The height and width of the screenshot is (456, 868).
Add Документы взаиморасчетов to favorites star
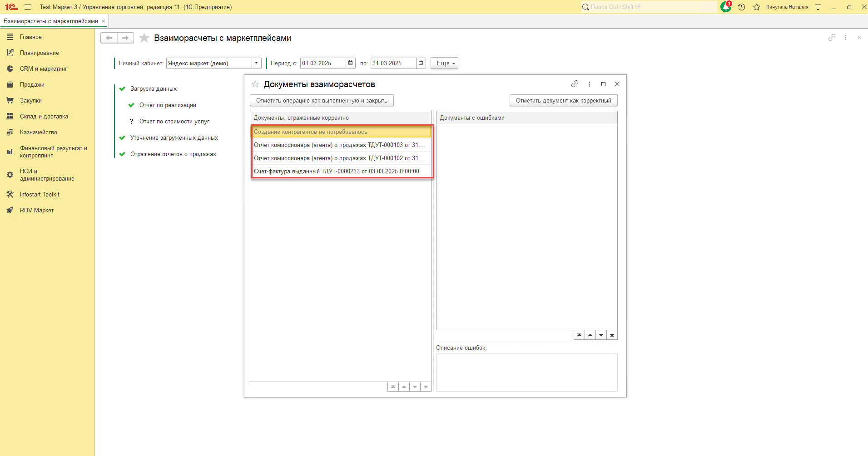255,84
